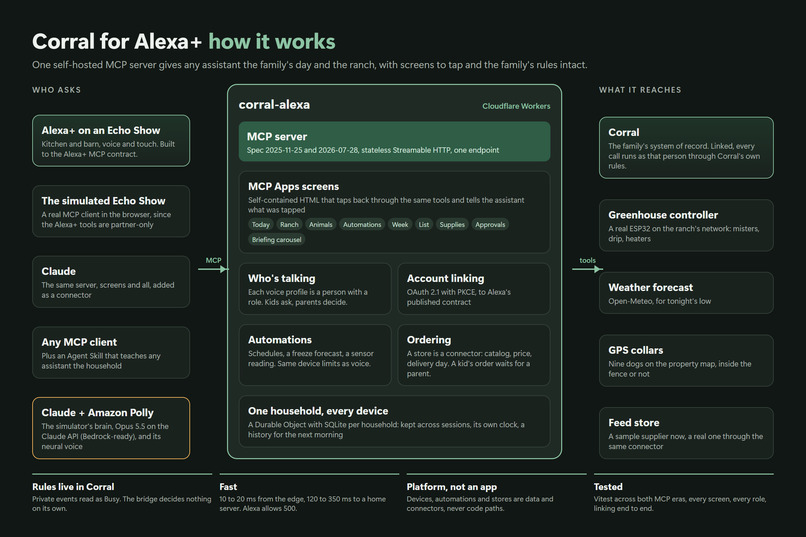
Task: Click the 'MCP Apps screens' heading
Action: click(294, 187)
